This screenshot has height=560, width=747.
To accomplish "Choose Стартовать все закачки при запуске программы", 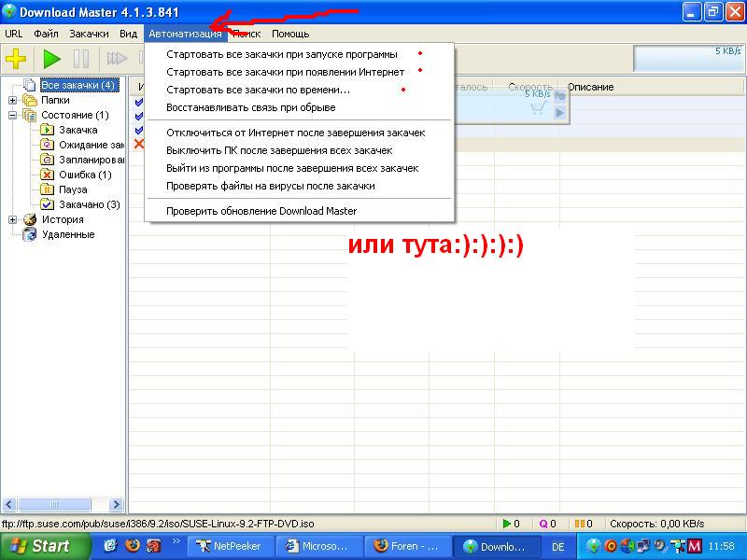I will click(299, 54).
